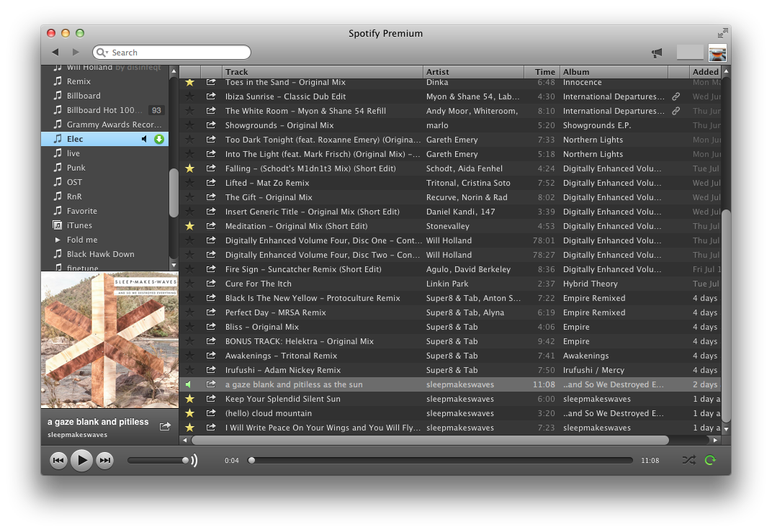Share the Awakenings Tritonal Remix track
The image size is (772, 532).
pos(211,356)
